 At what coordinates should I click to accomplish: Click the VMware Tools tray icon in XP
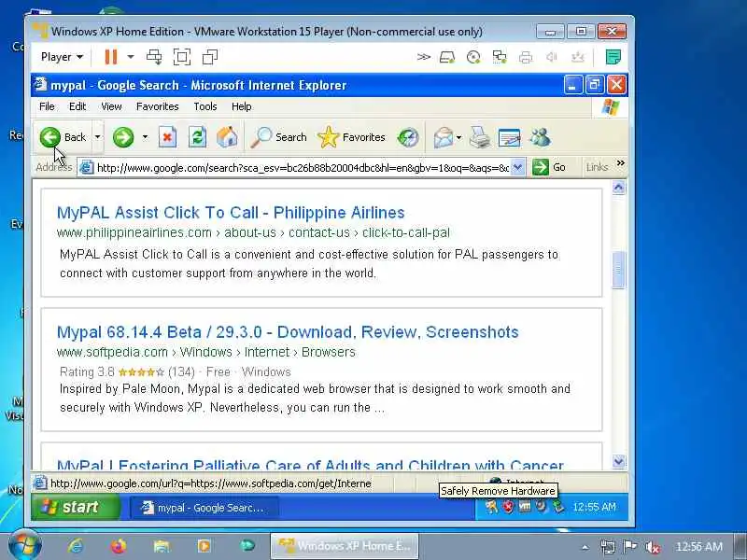tap(525, 507)
